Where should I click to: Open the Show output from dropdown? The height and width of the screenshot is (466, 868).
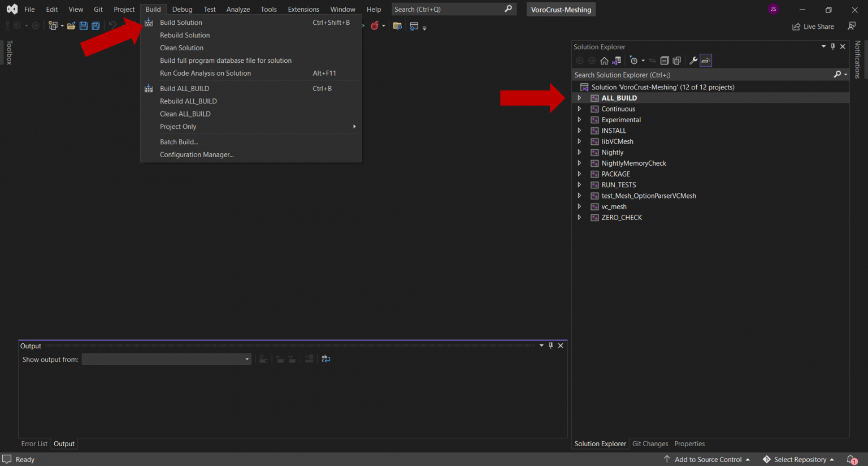point(166,359)
